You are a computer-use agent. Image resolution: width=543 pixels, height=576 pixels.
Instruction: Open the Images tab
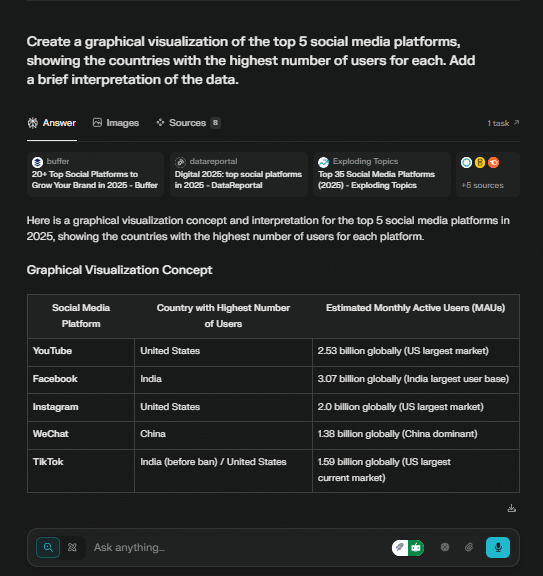tap(116, 123)
